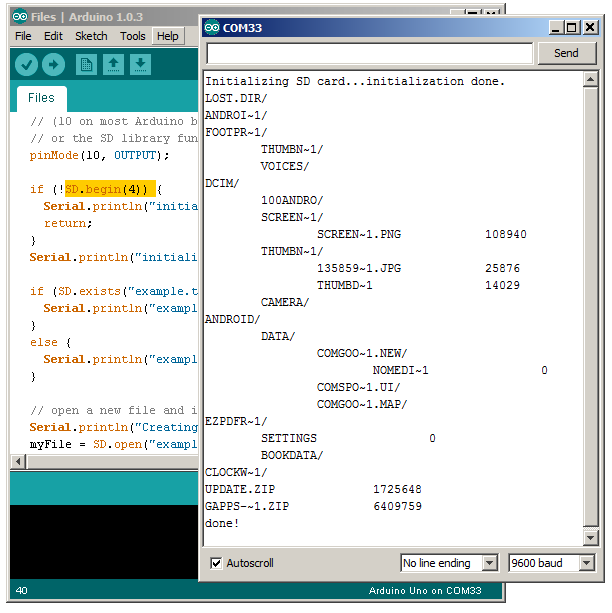Click the VOICES/ directory line
Screen dimensions: 612x613
pos(285,166)
